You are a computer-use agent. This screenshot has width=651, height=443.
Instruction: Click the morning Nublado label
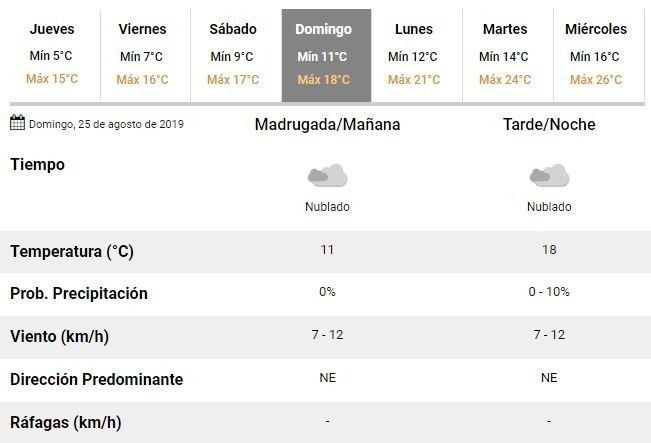327,207
